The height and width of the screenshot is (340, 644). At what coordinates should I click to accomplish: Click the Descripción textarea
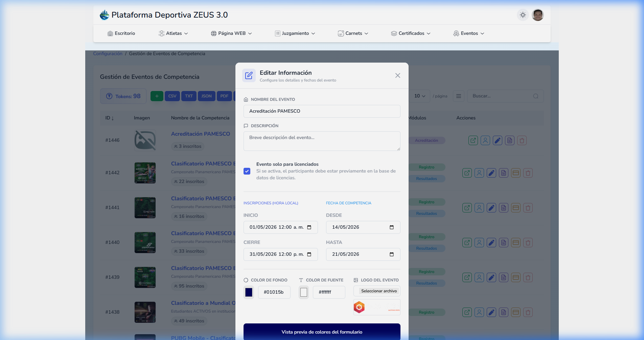(322, 141)
